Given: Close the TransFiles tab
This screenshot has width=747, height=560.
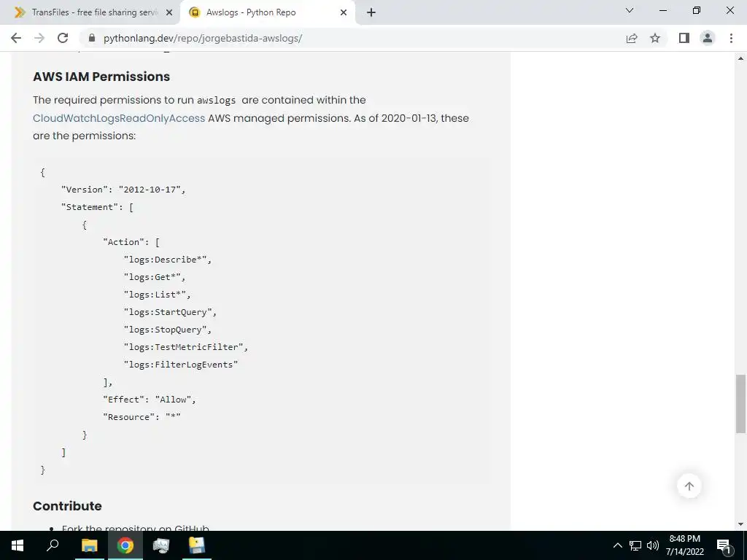Looking at the screenshot, I should tap(169, 13).
